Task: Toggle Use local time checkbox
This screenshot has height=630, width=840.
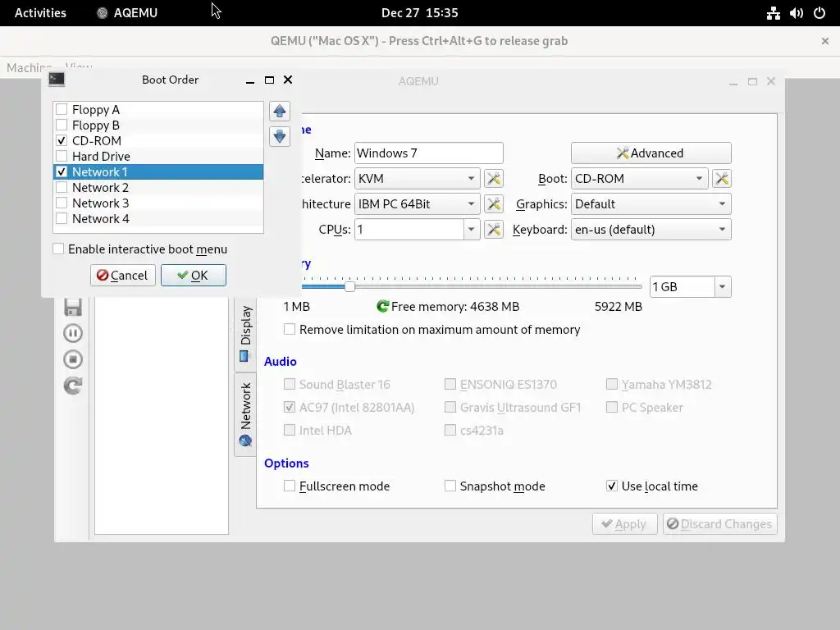Action: pyautogui.click(x=612, y=486)
